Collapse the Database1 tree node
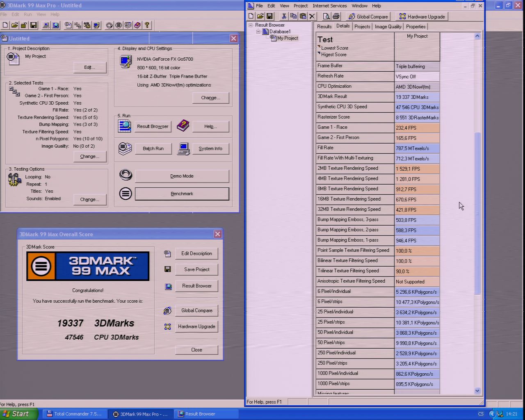This screenshot has height=420, width=525. pyautogui.click(x=258, y=32)
